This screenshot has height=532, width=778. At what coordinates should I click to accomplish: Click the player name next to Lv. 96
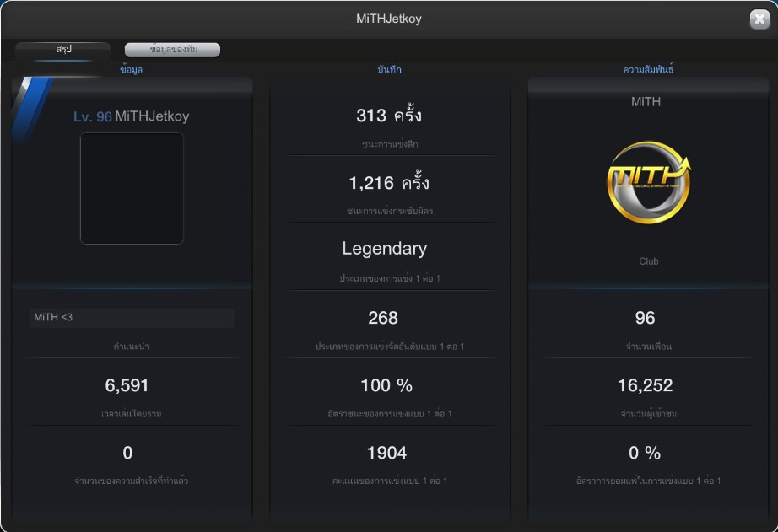pyautogui.click(x=152, y=116)
